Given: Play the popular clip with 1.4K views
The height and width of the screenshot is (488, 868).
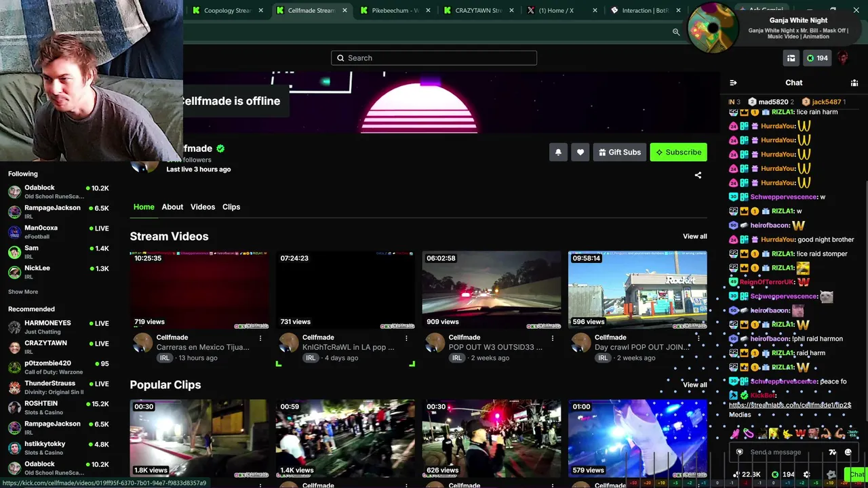Looking at the screenshot, I should point(345,439).
